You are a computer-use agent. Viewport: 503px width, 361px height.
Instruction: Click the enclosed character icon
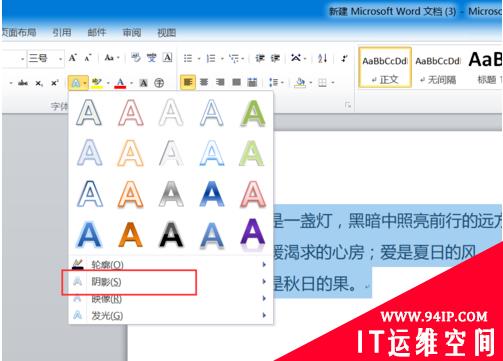pyautogui.click(x=159, y=83)
